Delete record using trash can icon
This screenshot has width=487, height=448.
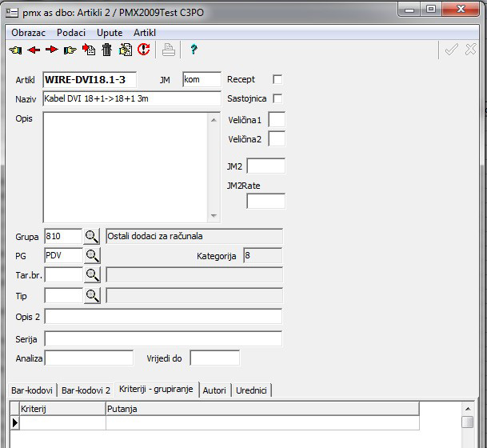click(x=106, y=50)
